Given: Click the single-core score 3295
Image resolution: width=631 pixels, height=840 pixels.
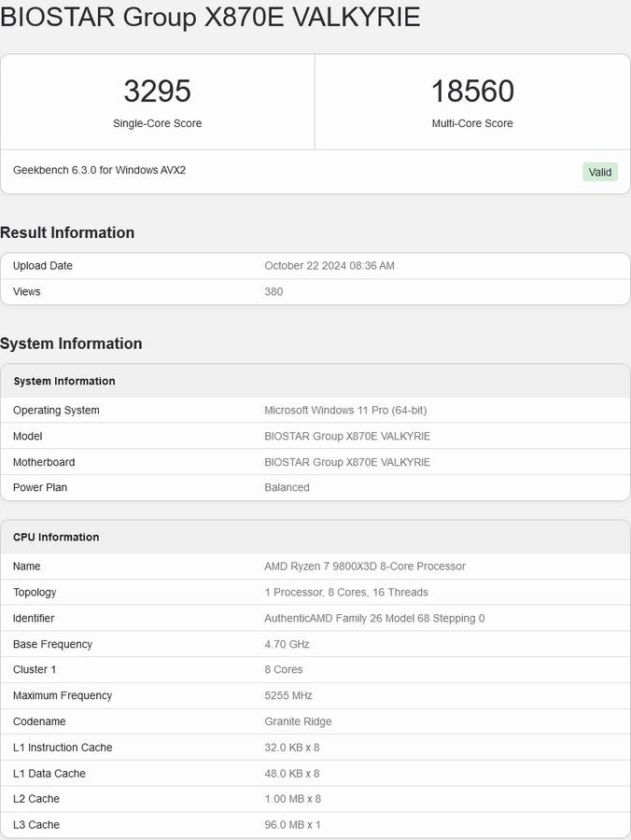Looking at the screenshot, I should coord(157,91).
